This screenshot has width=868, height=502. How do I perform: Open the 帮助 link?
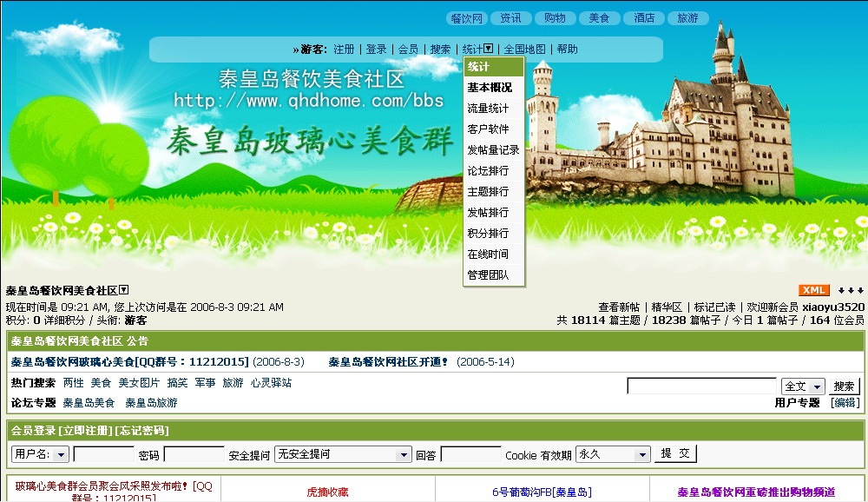coord(568,50)
